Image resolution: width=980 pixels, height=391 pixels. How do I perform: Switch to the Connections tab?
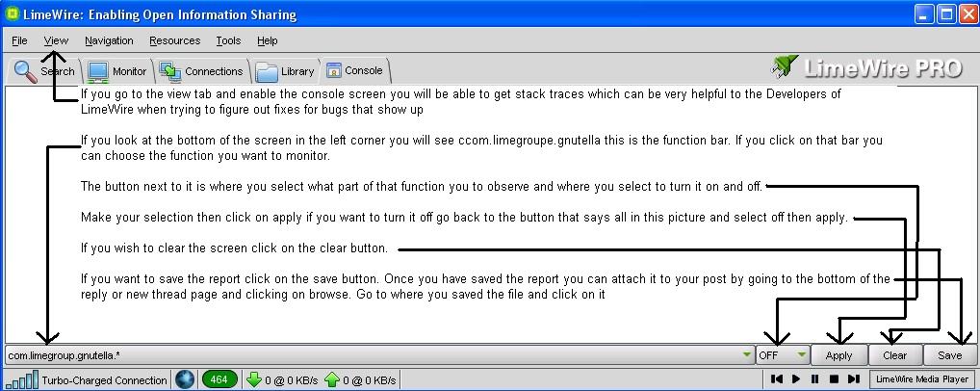(201, 70)
